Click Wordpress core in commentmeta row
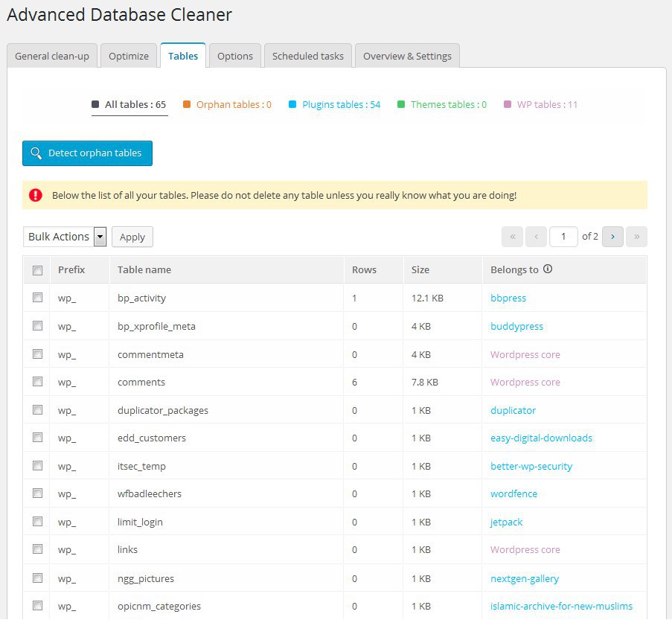This screenshot has height=620, width=672. click(525, 354)
